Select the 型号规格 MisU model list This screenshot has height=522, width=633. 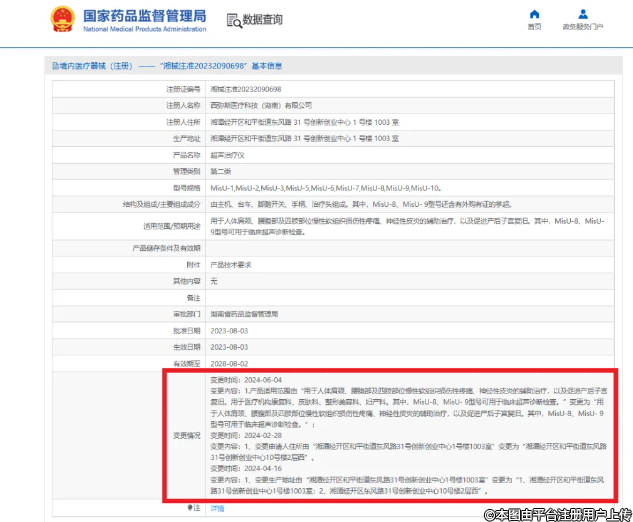(326, 187)
